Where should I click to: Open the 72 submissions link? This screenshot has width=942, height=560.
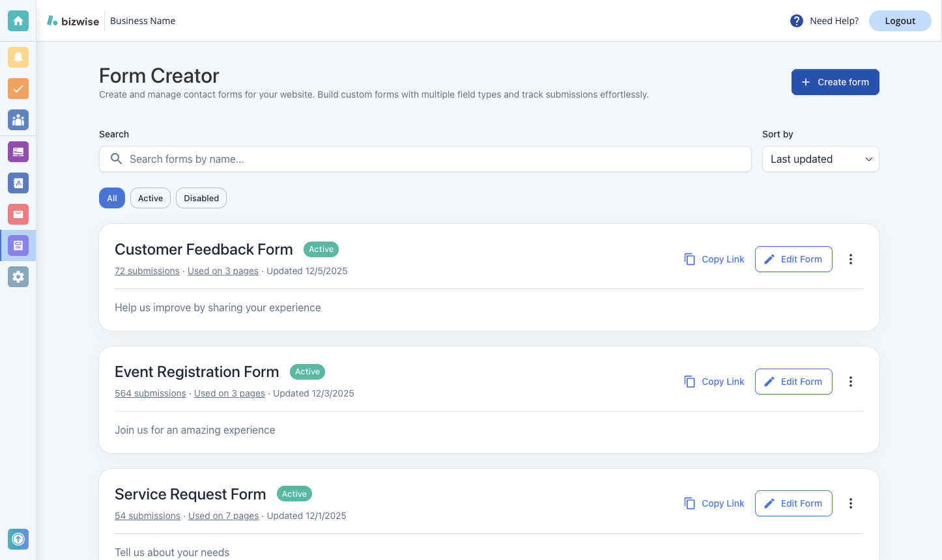147,271
